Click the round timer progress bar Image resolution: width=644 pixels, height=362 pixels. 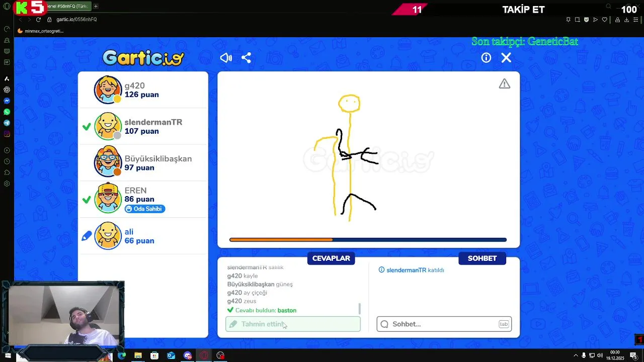click(x=368, y=240)
